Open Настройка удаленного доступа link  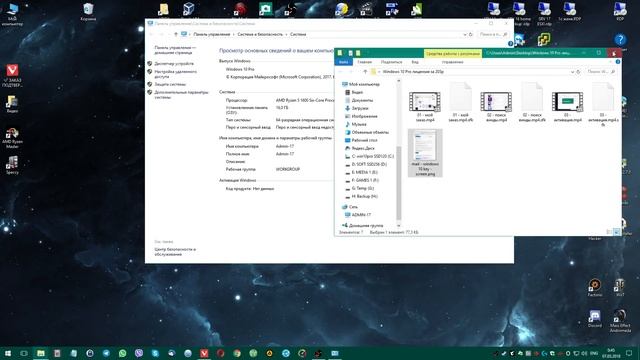coord(176,74)
